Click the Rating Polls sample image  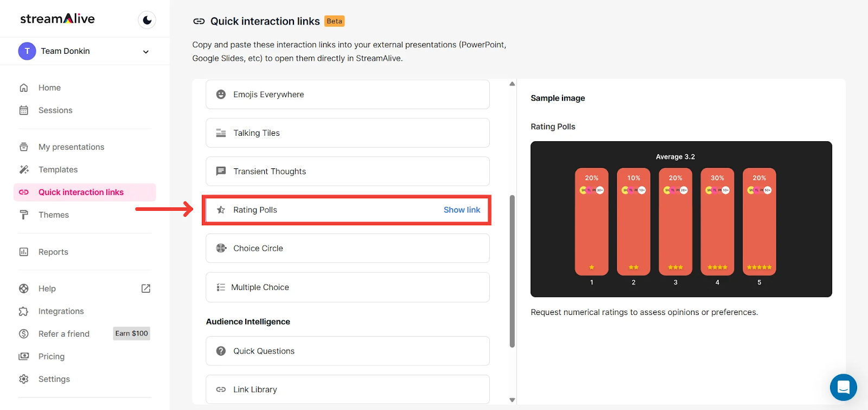pyautogui.click(x=681, y=219)
